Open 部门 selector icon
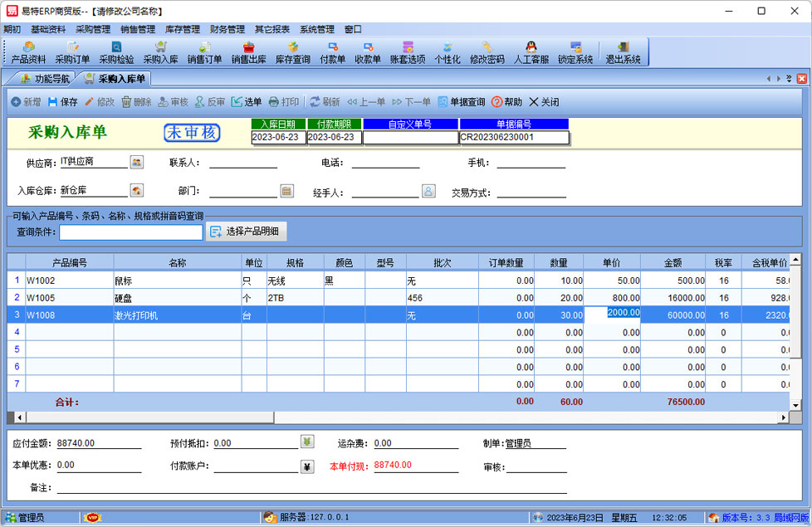Image resolution: width=812 pixels, height=527 pixels. [x=287, y=191]
